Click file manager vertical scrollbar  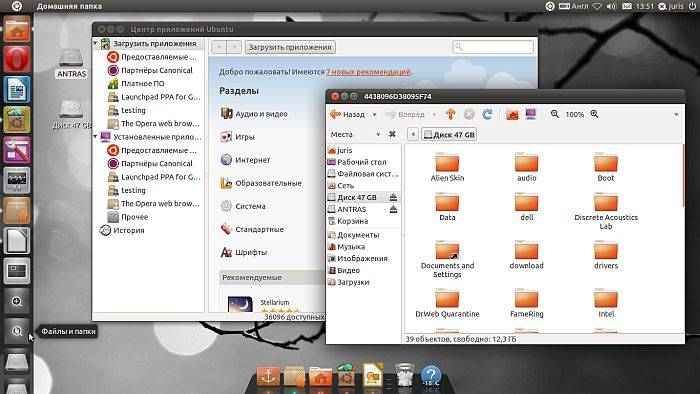[x=683, y=176]
